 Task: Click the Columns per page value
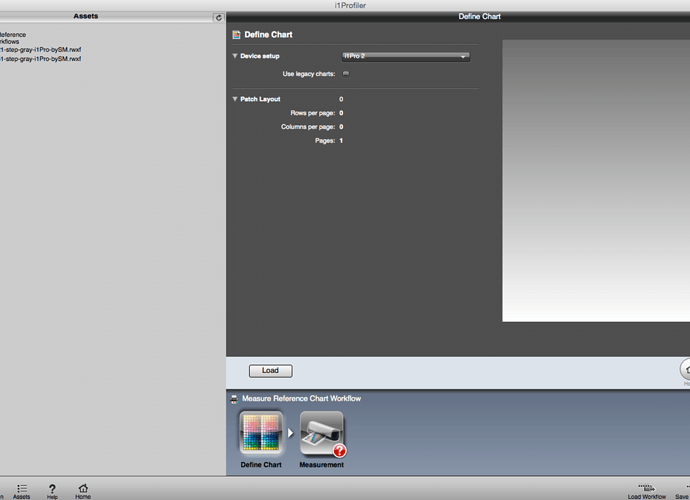pyautogui.click(x=341, y=127)
